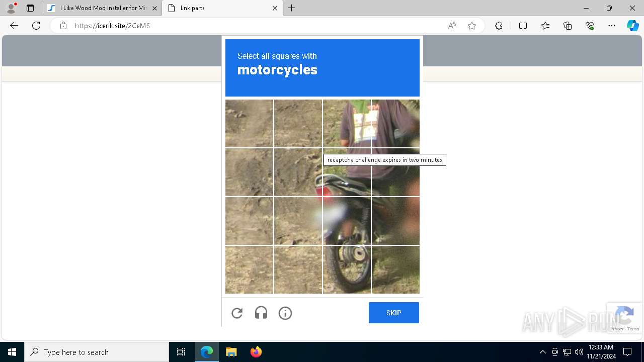Screen dimensions: 644x362
Task: Open reCAPTCHA Privacy link
Action: [x=617, y=329]
